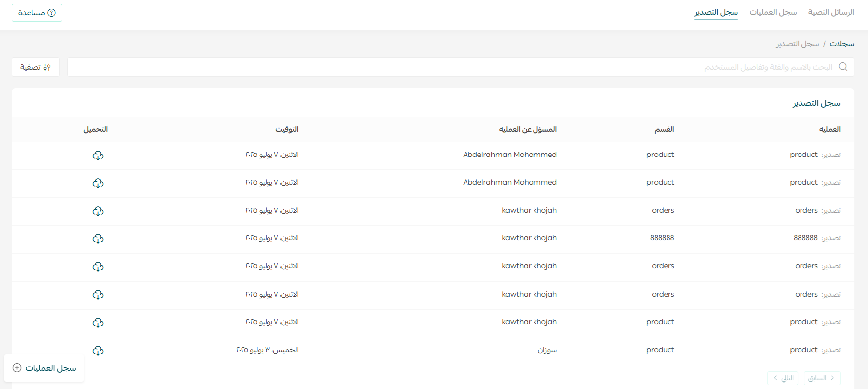Viewport: 868px width, 389px height.
Task: Download the product export by سوزان
Action: pyautogui.click(x=98, y=351)
